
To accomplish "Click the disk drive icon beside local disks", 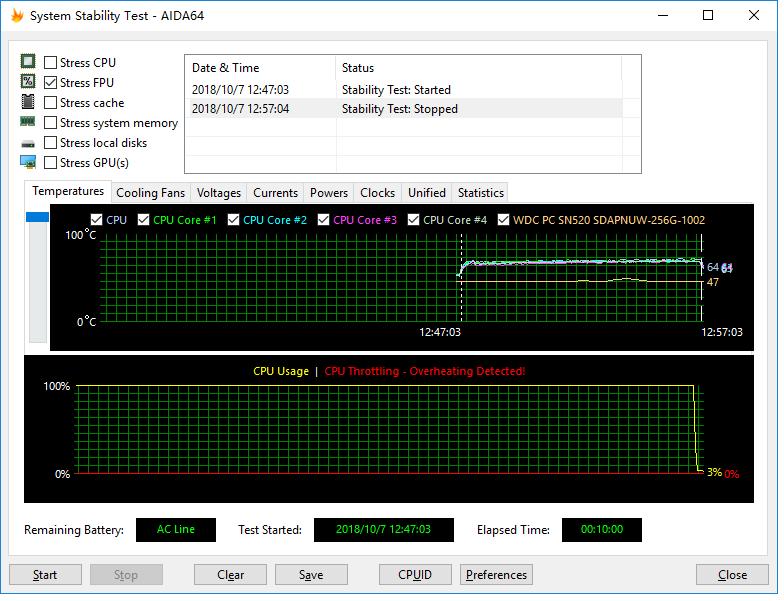I will [x=28, y=142].
